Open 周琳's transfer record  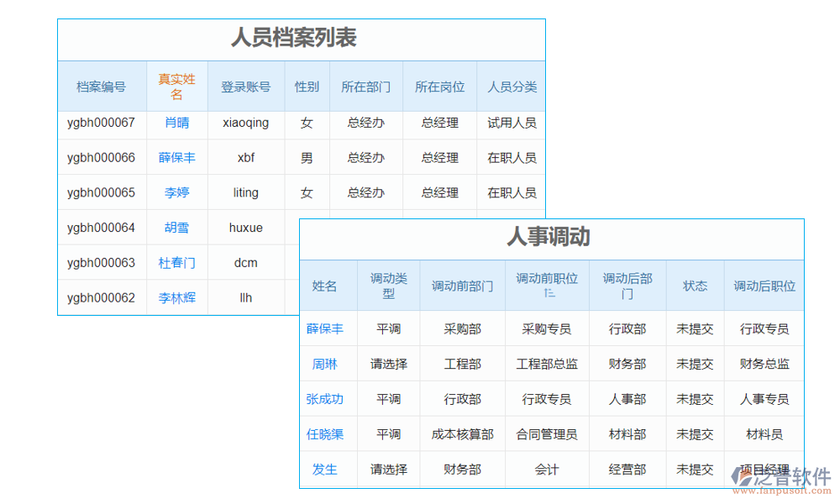(326, 364)
